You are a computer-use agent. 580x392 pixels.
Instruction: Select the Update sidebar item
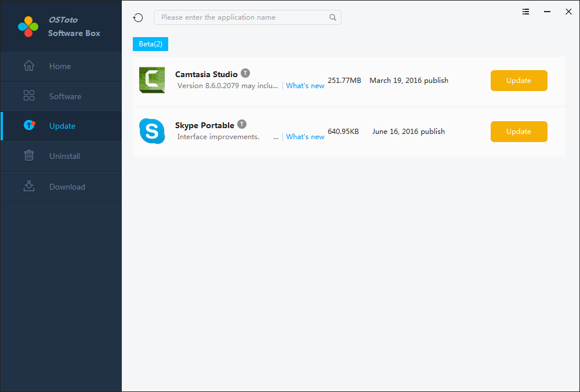tap(61, 126)
